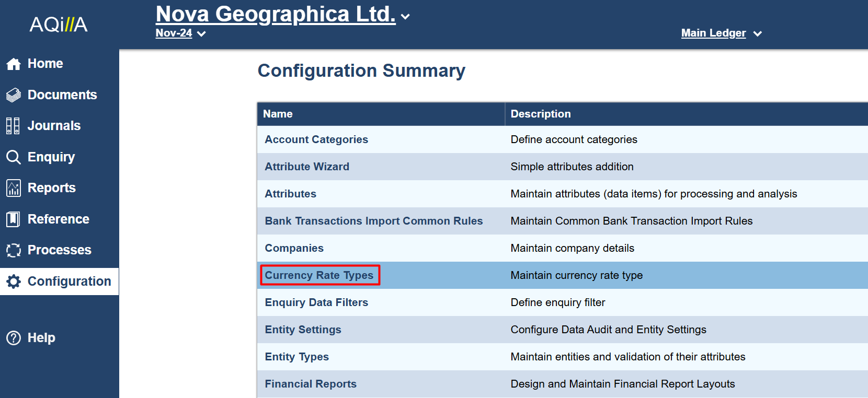This screenshot has height=398, width=868.
Task: Open Bank Transactions Import Common Rules
Action: tap(373, 221)
